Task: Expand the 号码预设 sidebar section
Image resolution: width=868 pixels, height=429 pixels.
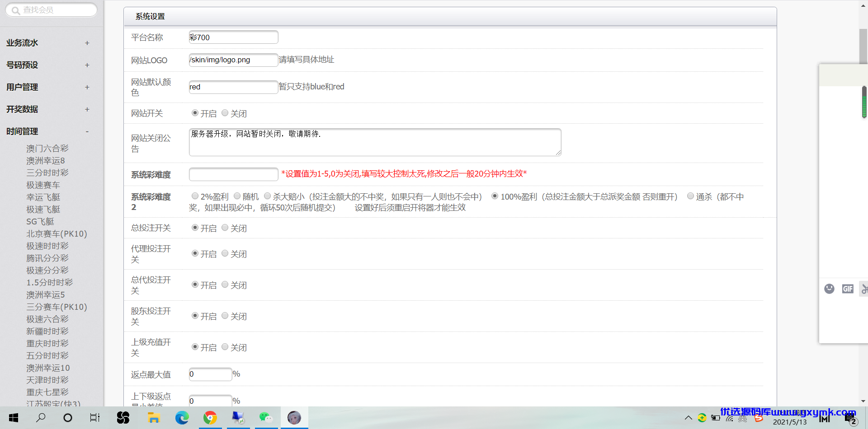Action: click(48, 65)
